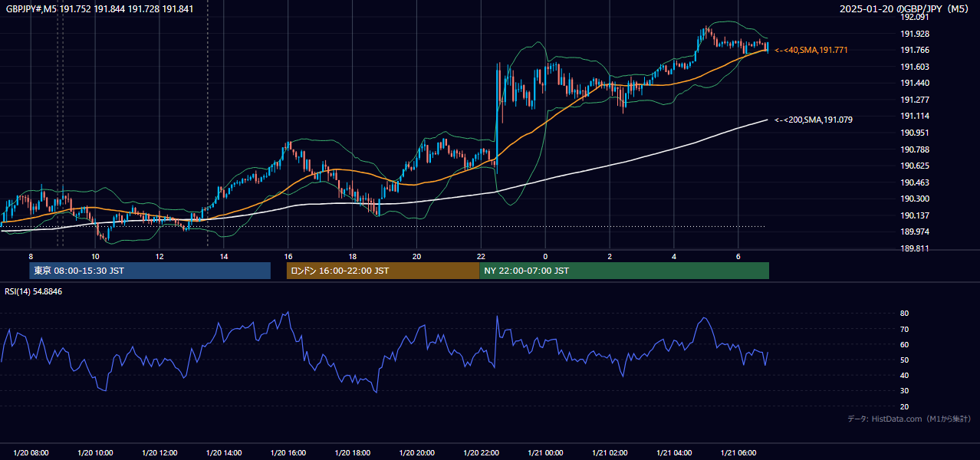Click the RSI(14) 54.8846 indicator label
The height and width of the screenshot is (460, 980).
click(33, 292)
